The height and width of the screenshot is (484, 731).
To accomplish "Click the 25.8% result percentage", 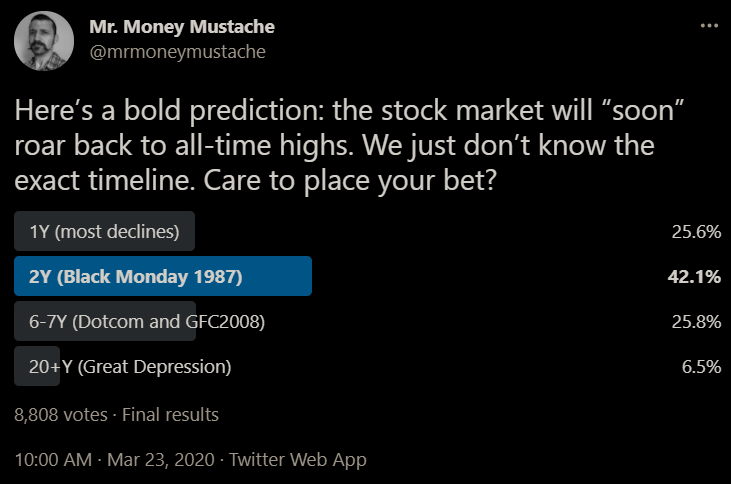I will 696,322.
